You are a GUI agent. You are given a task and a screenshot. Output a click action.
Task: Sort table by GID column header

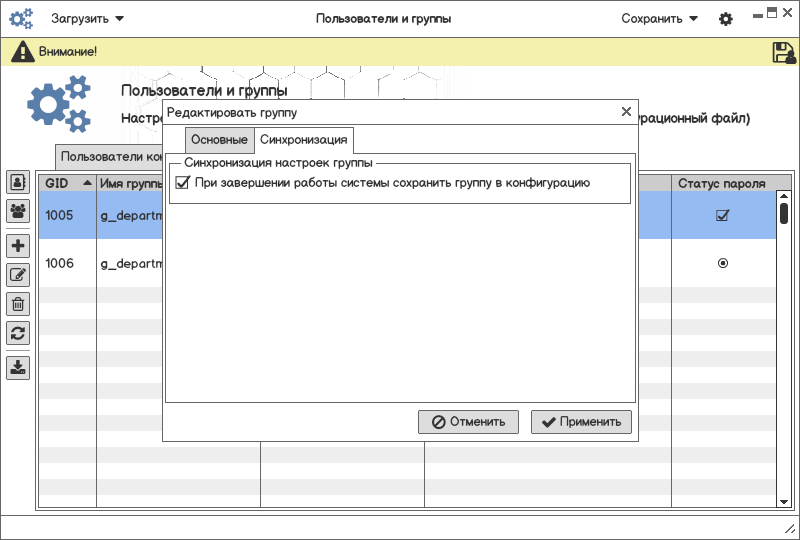coord(67,184)
